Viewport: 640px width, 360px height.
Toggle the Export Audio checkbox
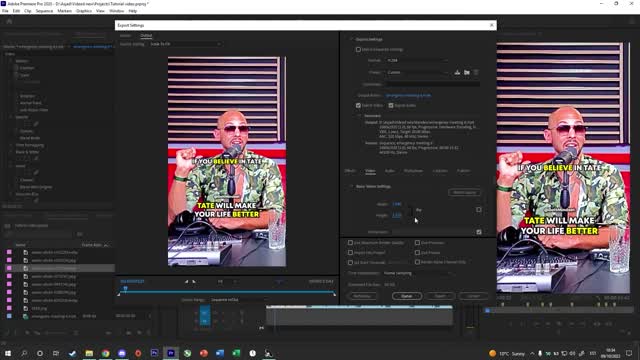(x=391, y=105)
